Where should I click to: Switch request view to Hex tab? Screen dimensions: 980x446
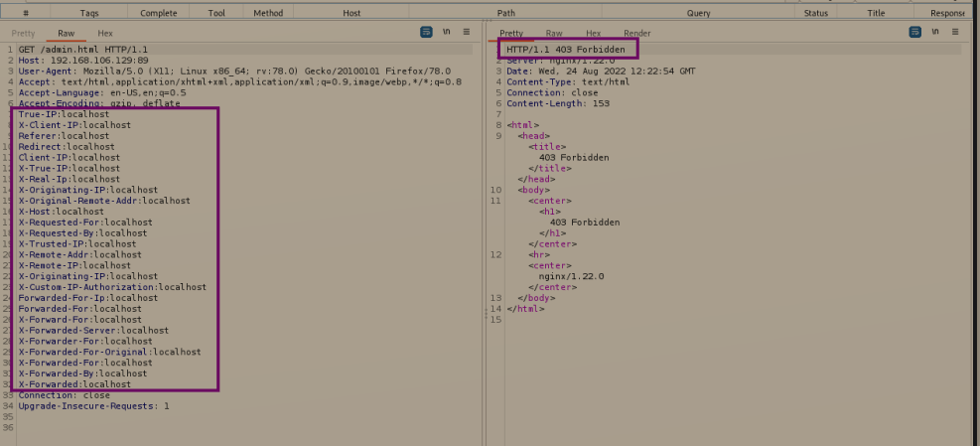click(x=104, y=34)
